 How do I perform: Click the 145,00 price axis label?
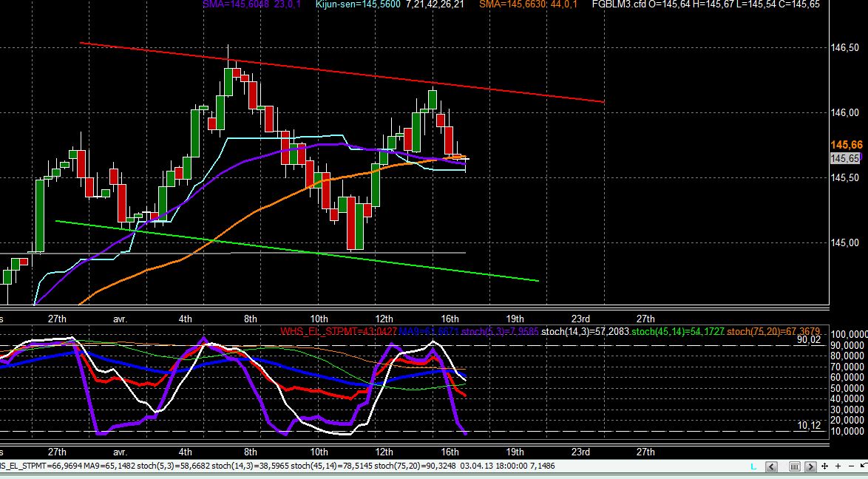point(845,242)
